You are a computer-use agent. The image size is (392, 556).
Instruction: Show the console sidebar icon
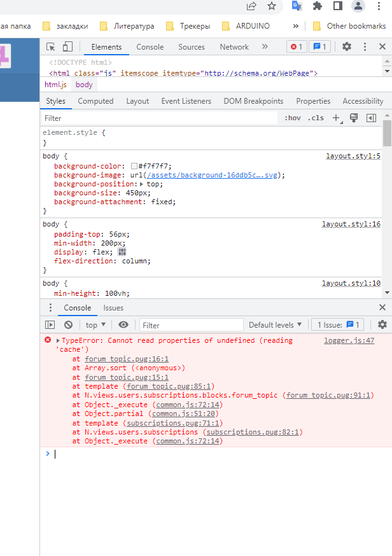pyautogui.click(x=50, y=324)
